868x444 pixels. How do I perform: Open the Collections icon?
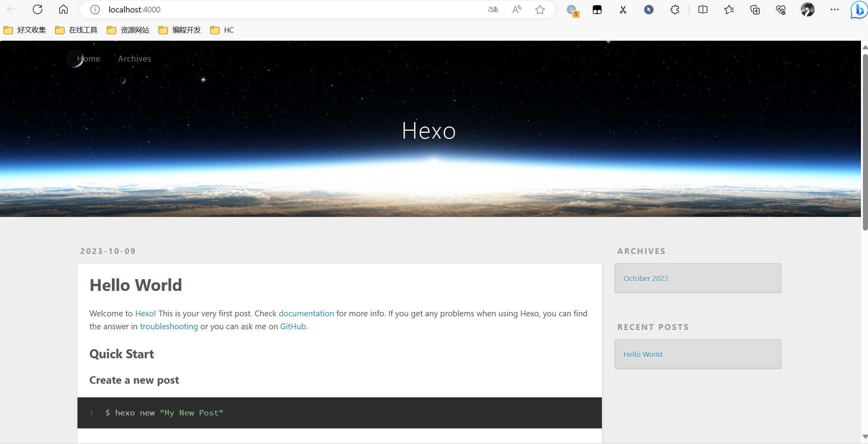click(x=755, y=9)
